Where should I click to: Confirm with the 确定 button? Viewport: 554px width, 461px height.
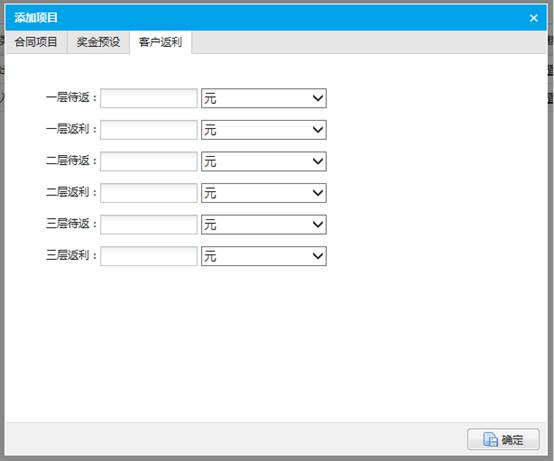pos(503,439)
